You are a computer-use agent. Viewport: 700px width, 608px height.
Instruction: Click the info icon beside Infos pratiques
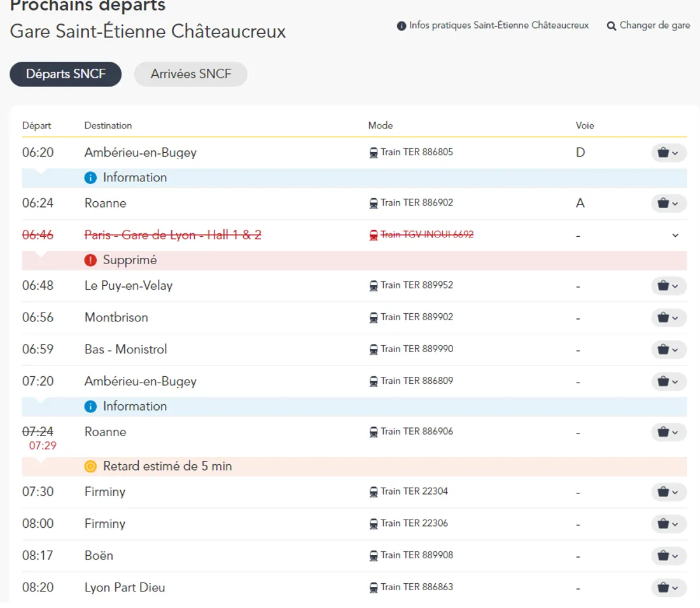pos(402,26)
